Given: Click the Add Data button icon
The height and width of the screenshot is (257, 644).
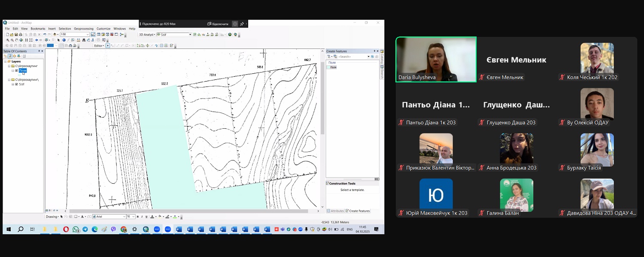Looking at the screenshot, I should click(x=55, y=34).
